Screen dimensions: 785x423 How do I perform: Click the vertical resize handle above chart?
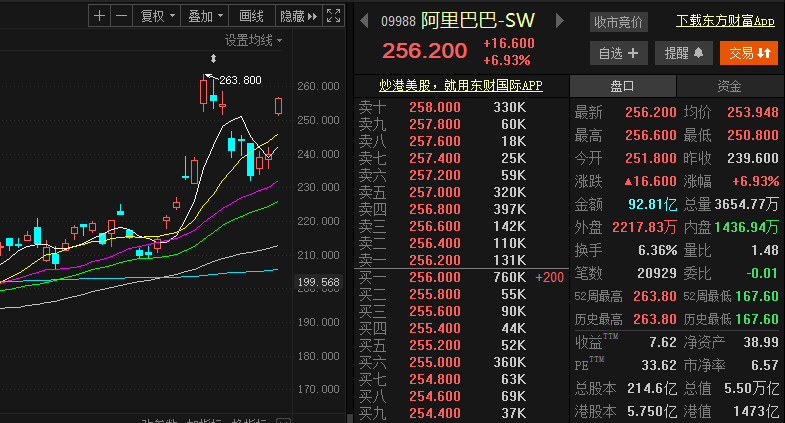point(213,59)
